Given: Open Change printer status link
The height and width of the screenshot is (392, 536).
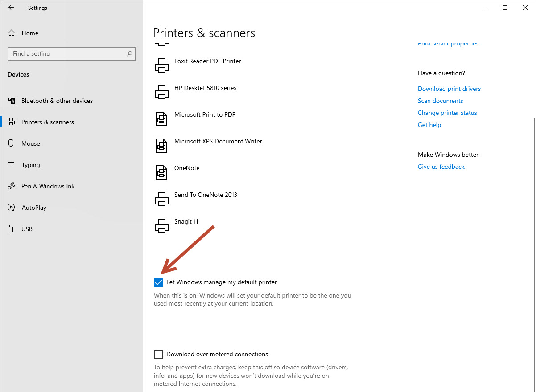Looking at the screenshot, I should pyautogui.click(x=447, y=113).
